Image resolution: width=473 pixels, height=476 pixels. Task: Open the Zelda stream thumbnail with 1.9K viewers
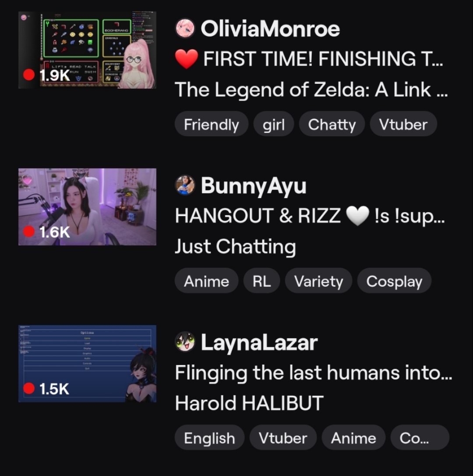click(88, 50)
